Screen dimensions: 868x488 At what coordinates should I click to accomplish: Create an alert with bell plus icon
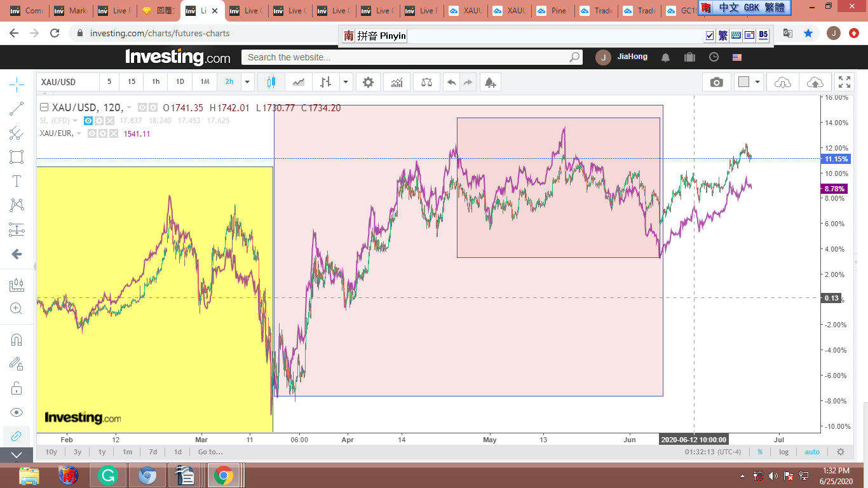[x=489, y=82]
